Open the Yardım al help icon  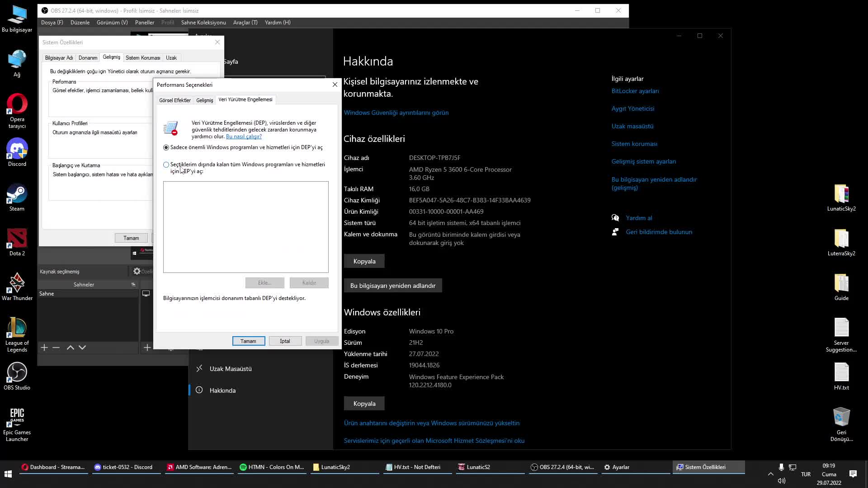(x=615, y=218)
